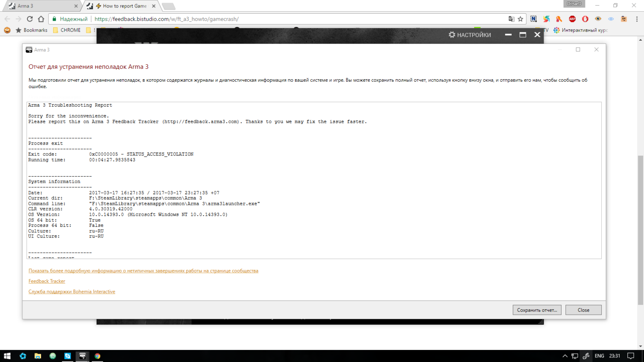Switch to the How to report Game tab
This screenshot has width=644, height=362.
tap(120, 6)
